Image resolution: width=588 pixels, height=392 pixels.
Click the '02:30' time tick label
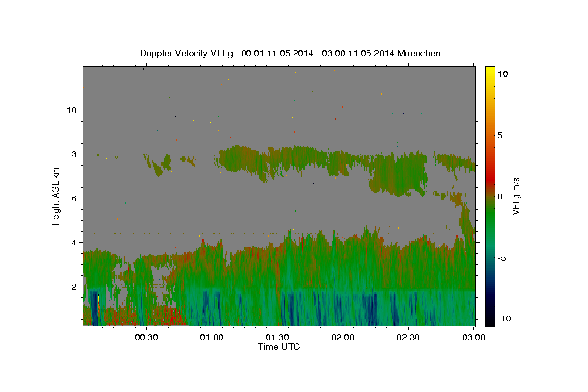tap(408, 337)
